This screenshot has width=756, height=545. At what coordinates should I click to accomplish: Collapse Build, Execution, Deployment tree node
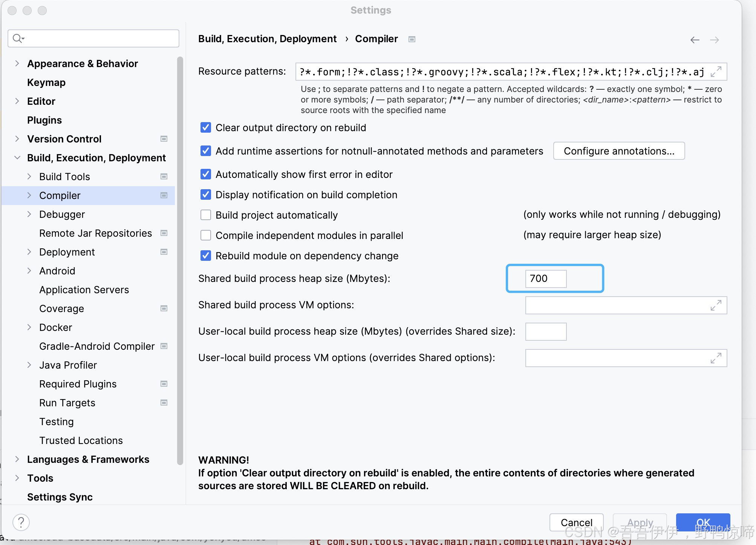tap(17, 158)
